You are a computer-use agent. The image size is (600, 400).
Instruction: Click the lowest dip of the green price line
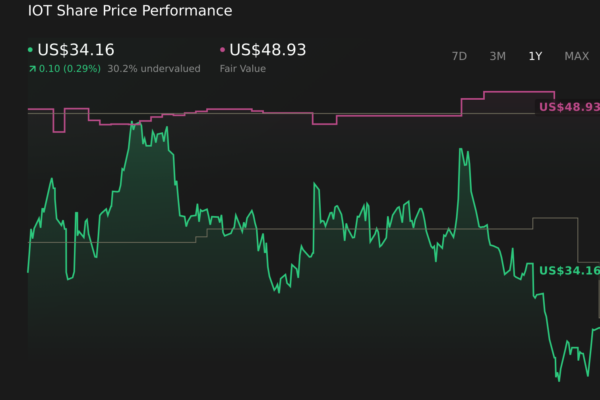[x=559, y=379]
